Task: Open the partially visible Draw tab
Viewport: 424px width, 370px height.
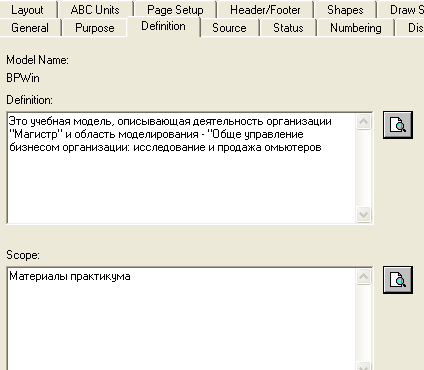Action: (x=402, y=10)
